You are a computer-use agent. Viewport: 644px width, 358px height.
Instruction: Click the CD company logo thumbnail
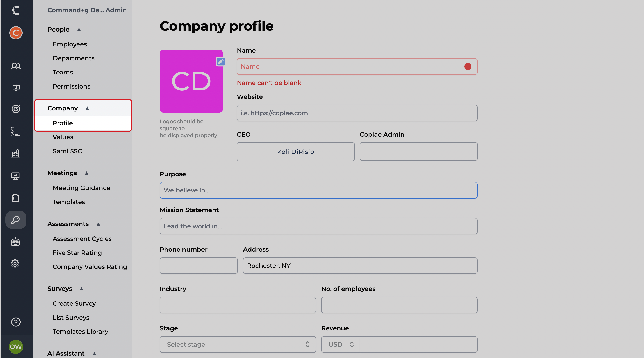point(191,81)
